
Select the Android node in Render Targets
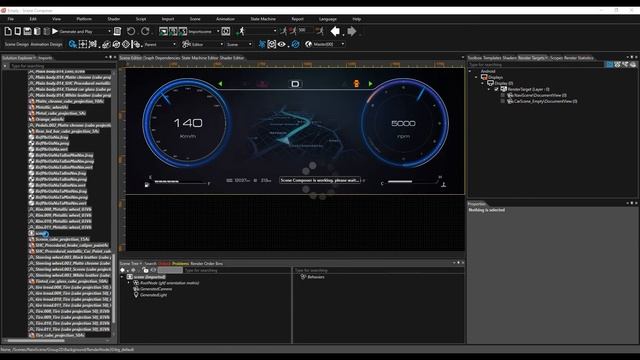[488, 71]
